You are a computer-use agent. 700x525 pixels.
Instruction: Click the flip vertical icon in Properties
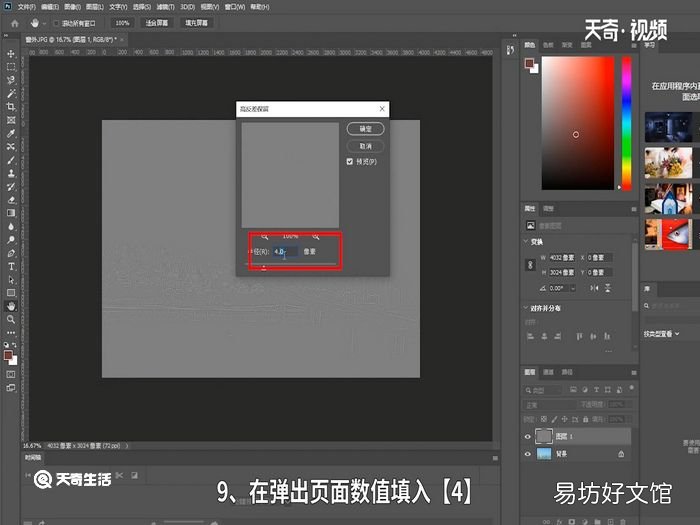(608, 288)
